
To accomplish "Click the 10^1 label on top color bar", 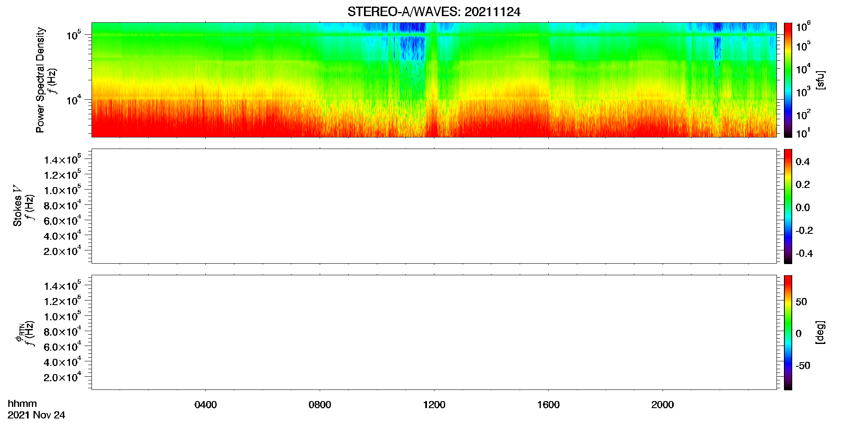I will [803, 133].
